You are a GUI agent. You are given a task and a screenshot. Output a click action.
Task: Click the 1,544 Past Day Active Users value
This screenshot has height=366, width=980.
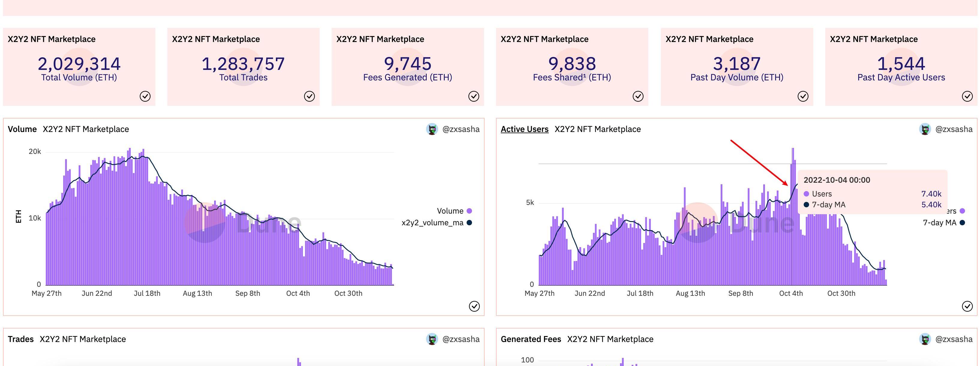pos(901,64)
